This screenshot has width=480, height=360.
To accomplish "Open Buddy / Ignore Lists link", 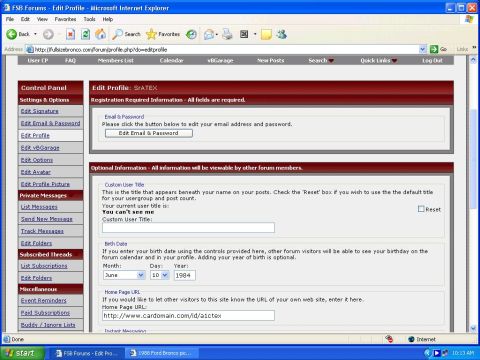I will pyautogui.click(x=48, y=325).
